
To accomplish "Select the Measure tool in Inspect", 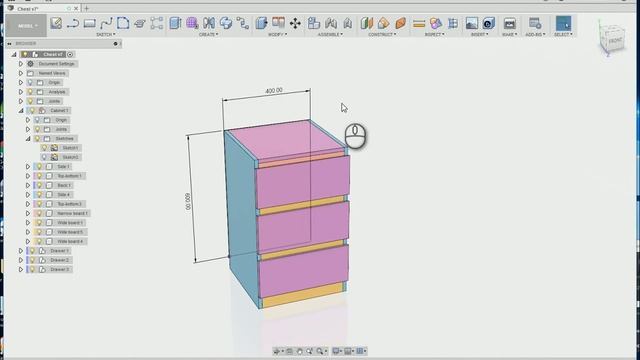I will [419, 24].
